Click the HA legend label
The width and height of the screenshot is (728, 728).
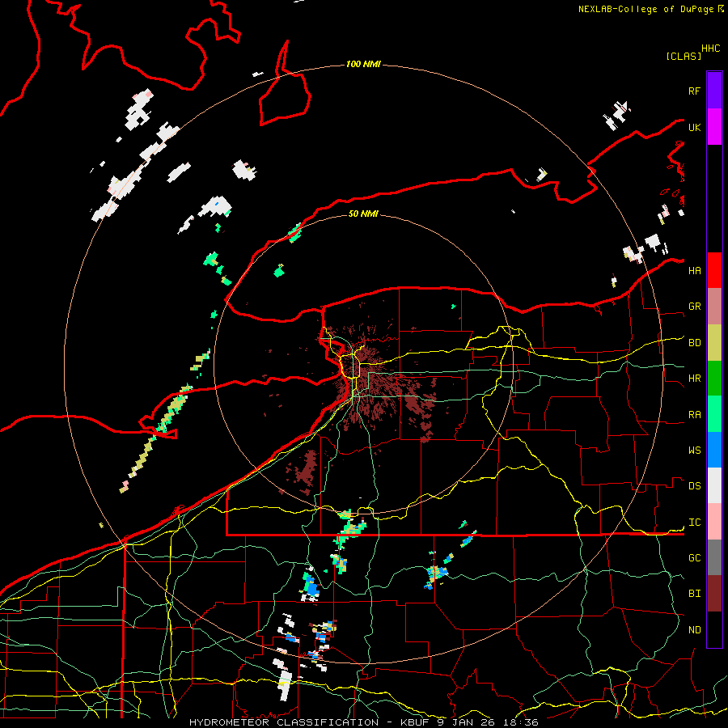point(694,271)
